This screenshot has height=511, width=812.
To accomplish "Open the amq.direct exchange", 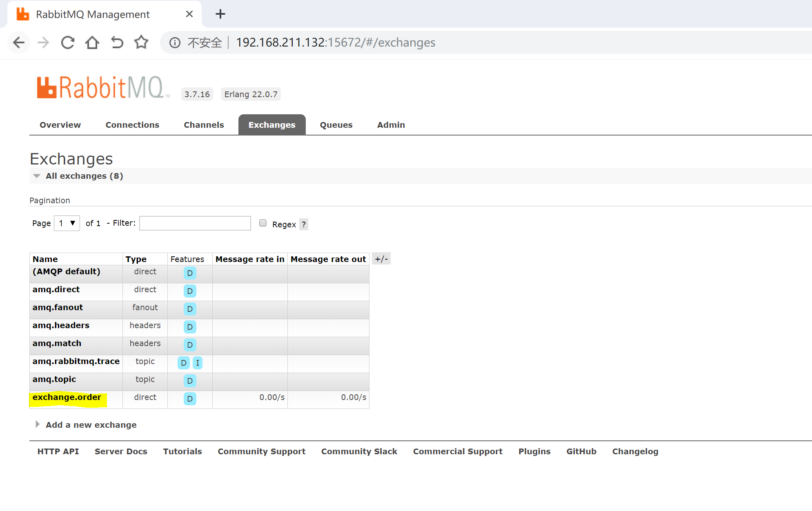I will [x=56, y=289].
